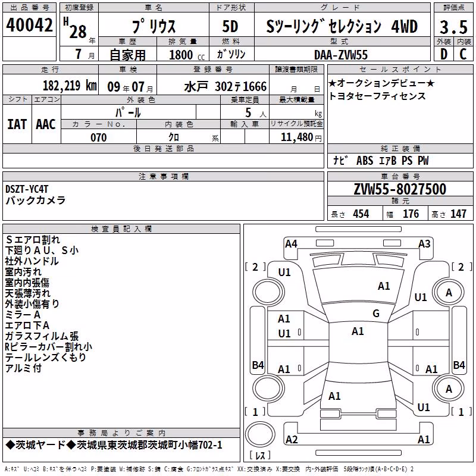Click the PW equipment entry
Screen dimensions: 476x476
coord(423,161)
